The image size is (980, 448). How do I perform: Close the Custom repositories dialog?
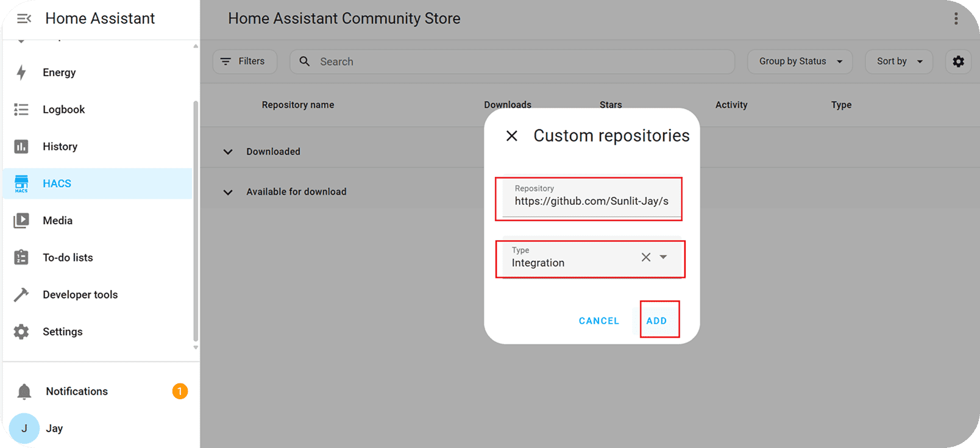(x=512, y=136)
